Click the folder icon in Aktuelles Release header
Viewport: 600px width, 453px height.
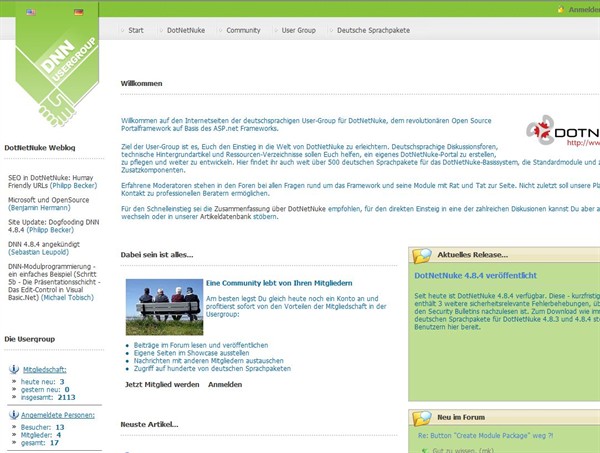(x=423, y=256)
